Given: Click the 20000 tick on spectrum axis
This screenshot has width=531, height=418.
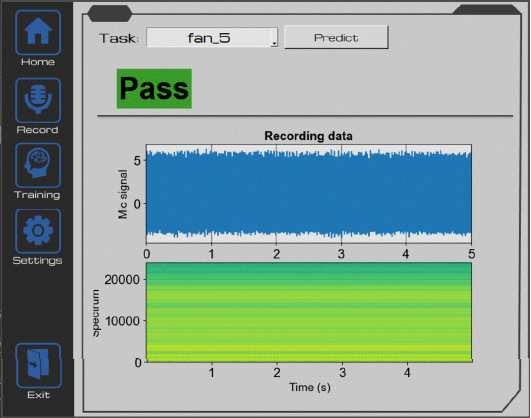Looking at the screenshot, I should click(x=122, y=280).
